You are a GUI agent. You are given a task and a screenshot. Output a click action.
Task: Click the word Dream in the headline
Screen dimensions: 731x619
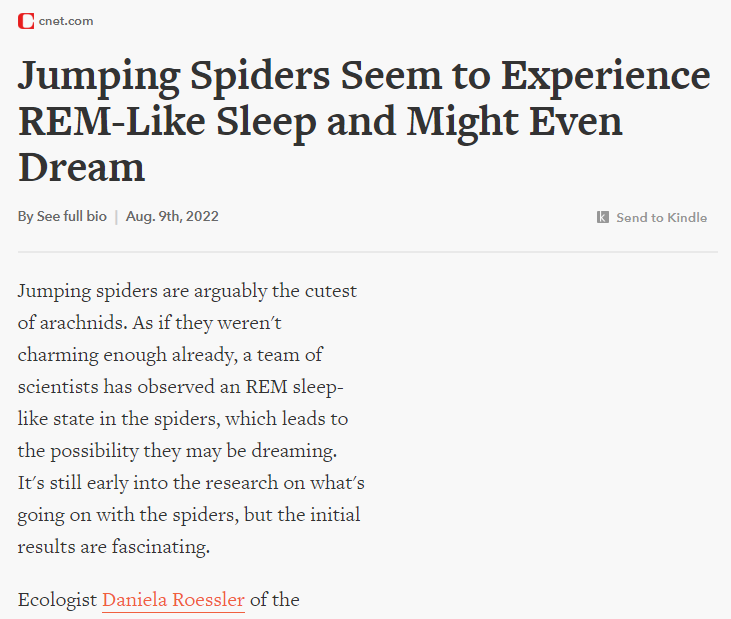coord(82,167)
